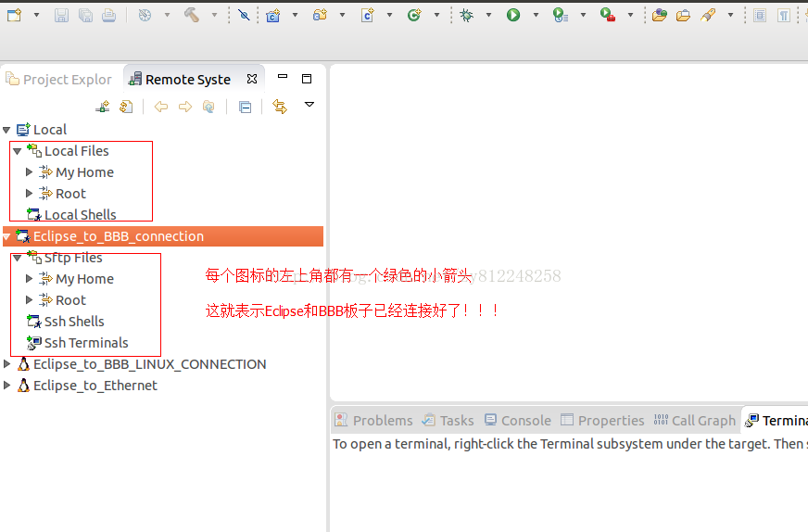The width and height of the screenshot is (808, 532).
Task: Click the Save All icon
Action: (85, 16)
